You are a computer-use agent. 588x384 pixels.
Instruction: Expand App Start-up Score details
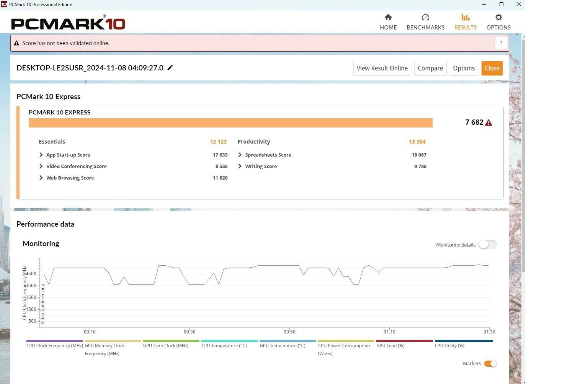[41, 155]
